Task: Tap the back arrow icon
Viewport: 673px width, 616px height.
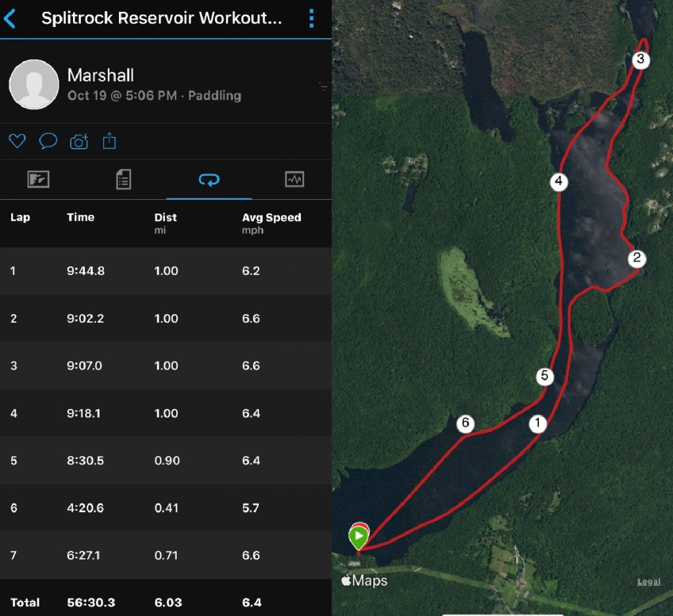Action: pyautogui.click(x=10, y=18)
